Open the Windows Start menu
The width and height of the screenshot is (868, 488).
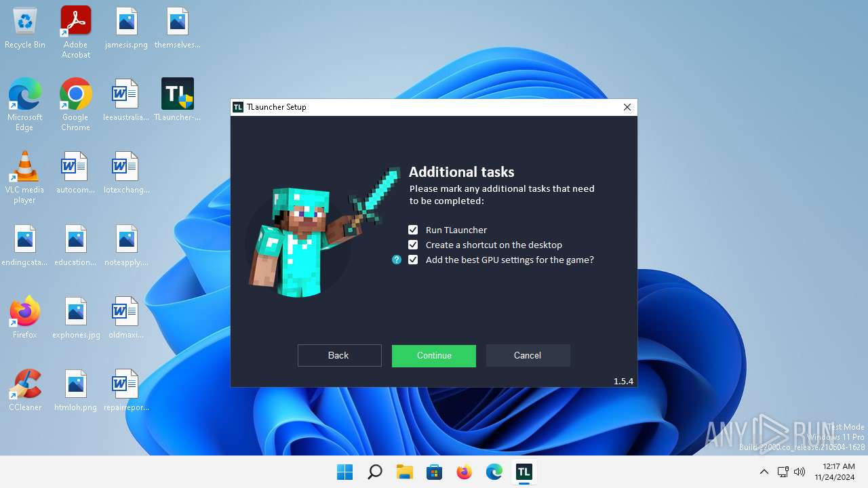pyautogui.click(x=345, y=472)
